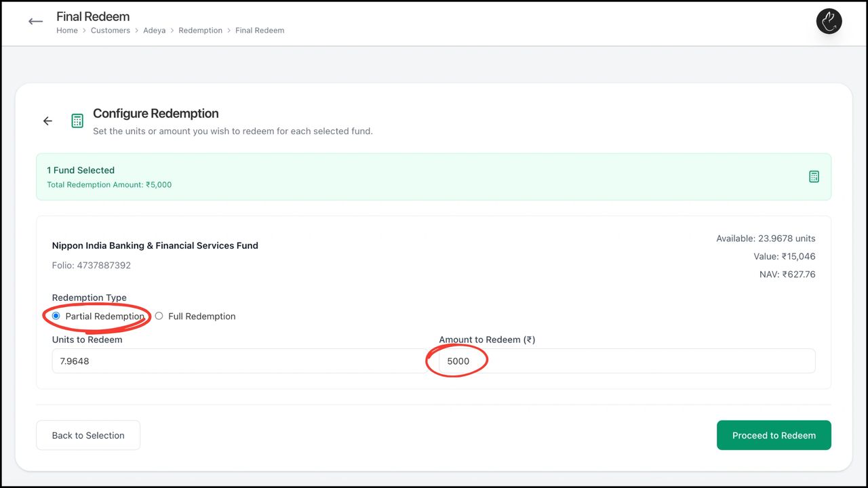Navigate to the Adeya breadcrumb link
This screenshot has width=868, height=488.
click(x=155, y=30)
